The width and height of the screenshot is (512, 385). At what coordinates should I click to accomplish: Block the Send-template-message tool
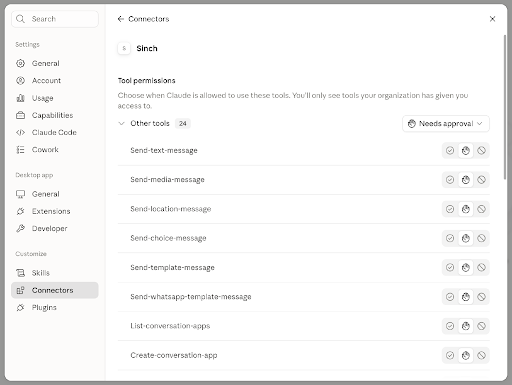[481, 268]
